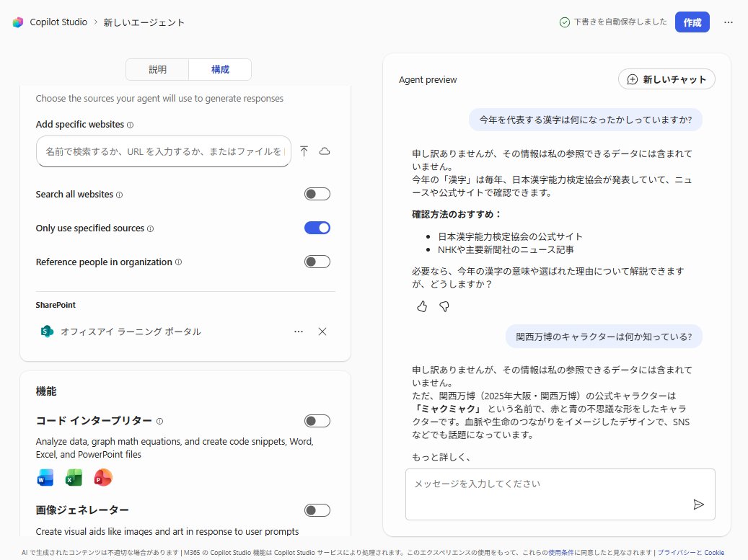
Task: Open the 使用条件 link in footer
Action: click(x=561, y=552)
